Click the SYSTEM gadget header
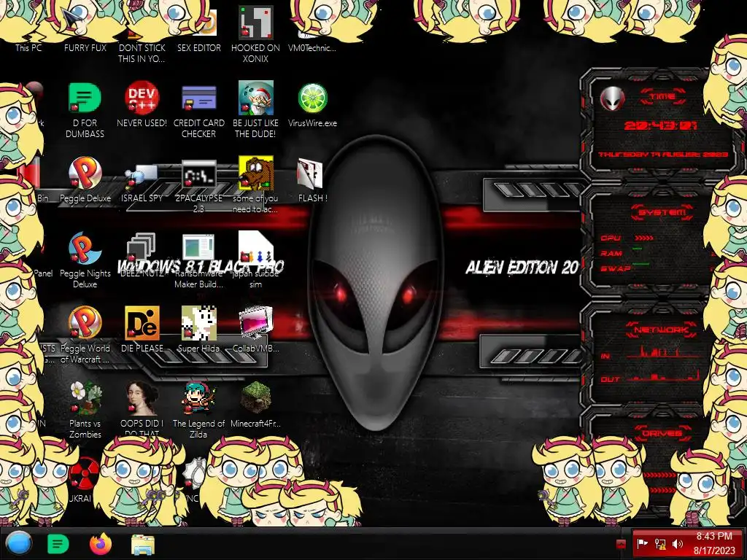Screen dimensions: 747x560 tap(662, 212)
